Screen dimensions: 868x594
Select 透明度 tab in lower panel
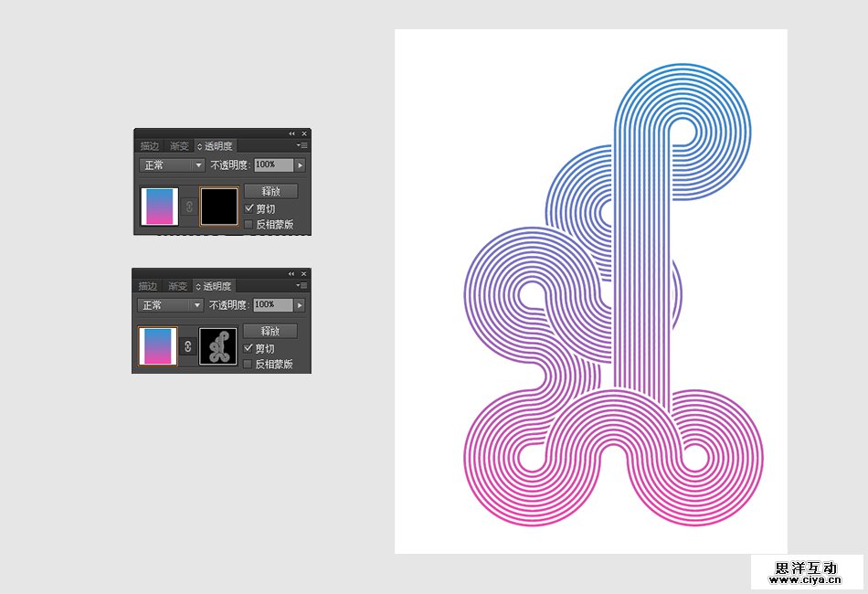[214, 286]
